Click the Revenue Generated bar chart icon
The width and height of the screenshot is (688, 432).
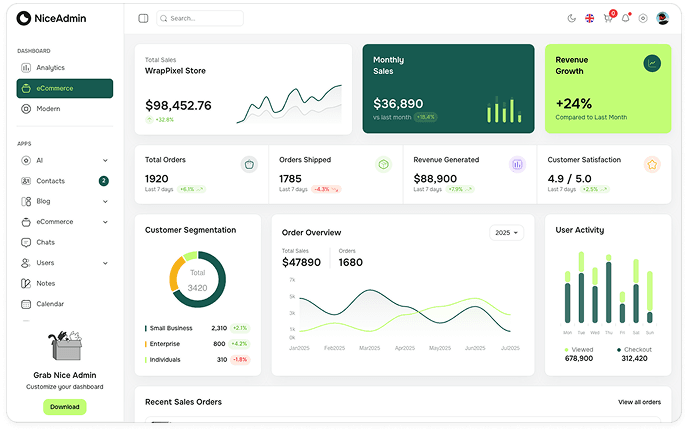coord(517,164)
